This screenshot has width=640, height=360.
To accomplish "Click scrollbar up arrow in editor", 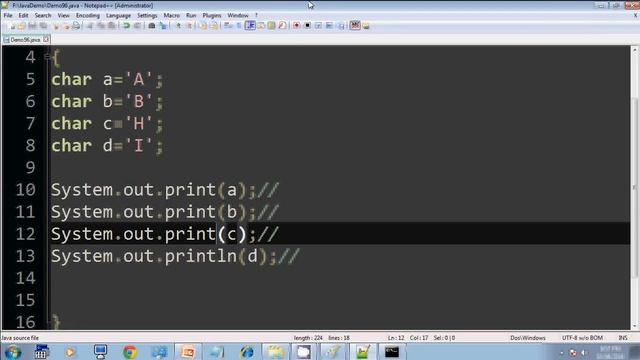I will pos(634,49).
